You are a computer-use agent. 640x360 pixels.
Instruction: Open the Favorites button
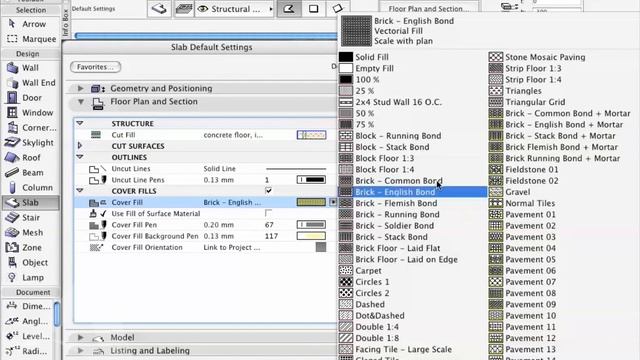pyautogui.click(x=96, y=67)
